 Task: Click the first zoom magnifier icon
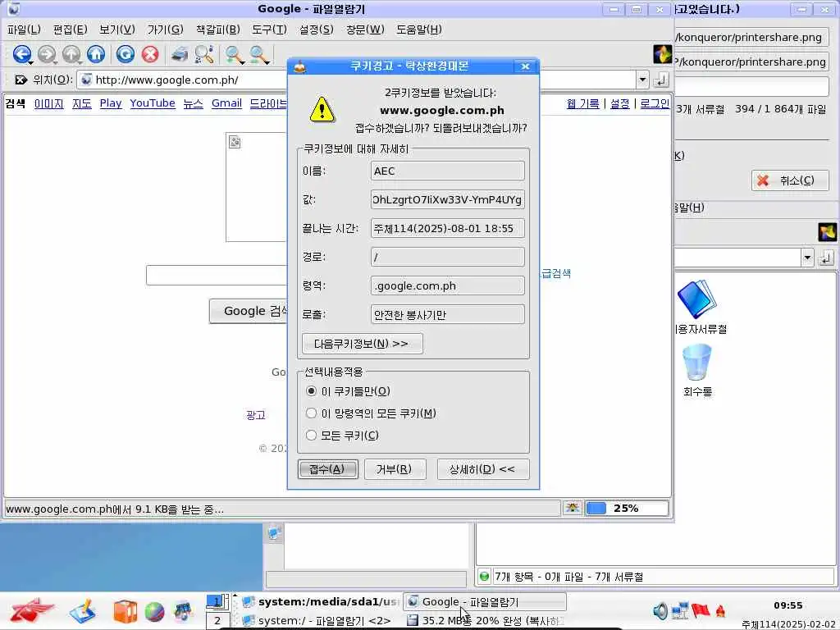[234, 54]
